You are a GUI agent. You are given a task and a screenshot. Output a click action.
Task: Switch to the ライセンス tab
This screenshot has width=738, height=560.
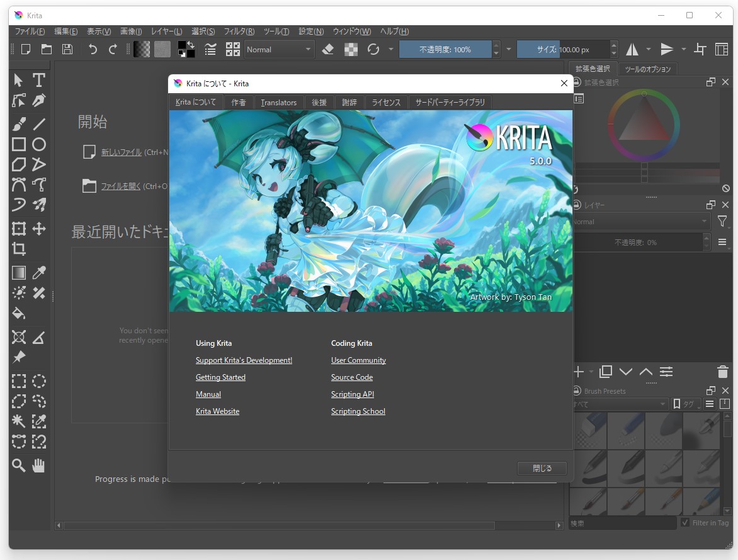coord(386,102)
